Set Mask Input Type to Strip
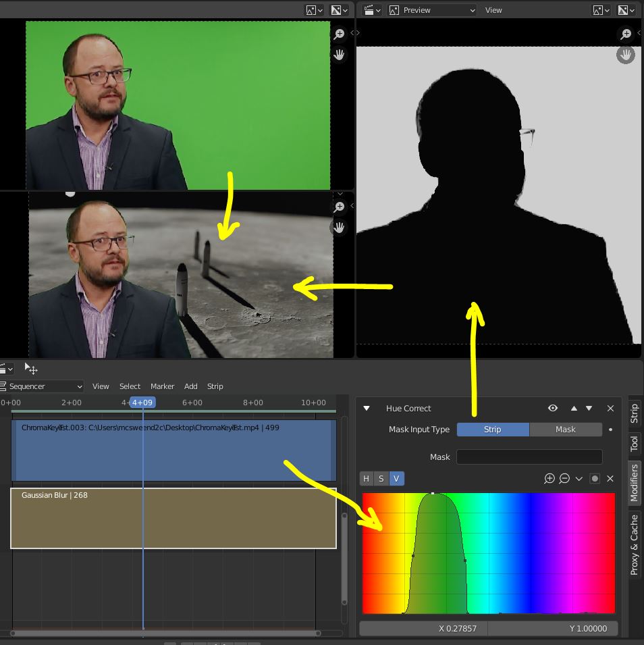Image resolution: width=644 pixels, height=645 pixels. pyautogui.click(x=493, y=430)
